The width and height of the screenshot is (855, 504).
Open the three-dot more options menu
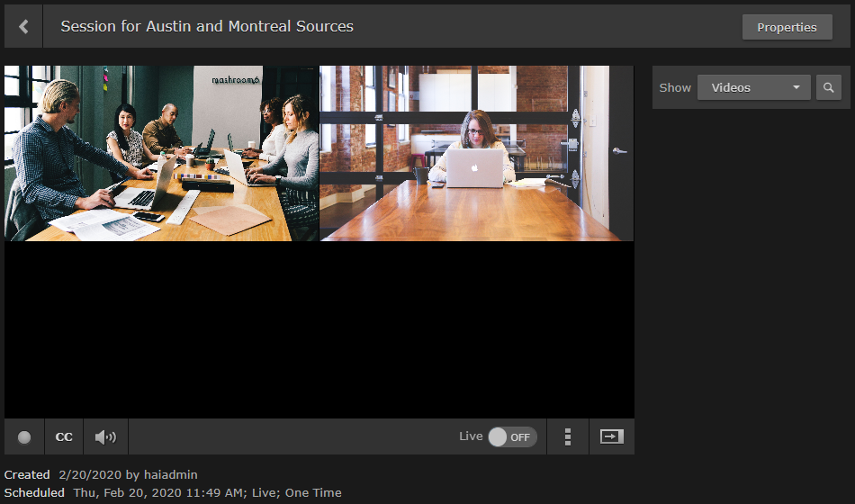point(568,437)
